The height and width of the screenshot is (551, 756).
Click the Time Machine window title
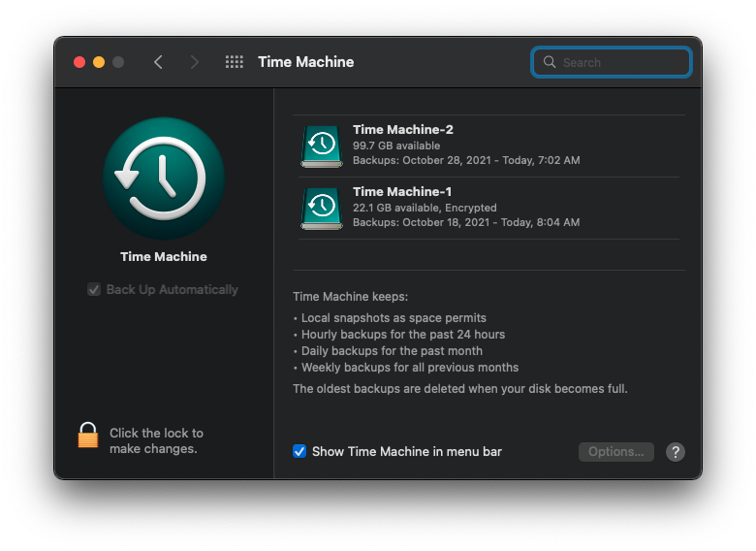pyautogui.click(x=305, y=62)
